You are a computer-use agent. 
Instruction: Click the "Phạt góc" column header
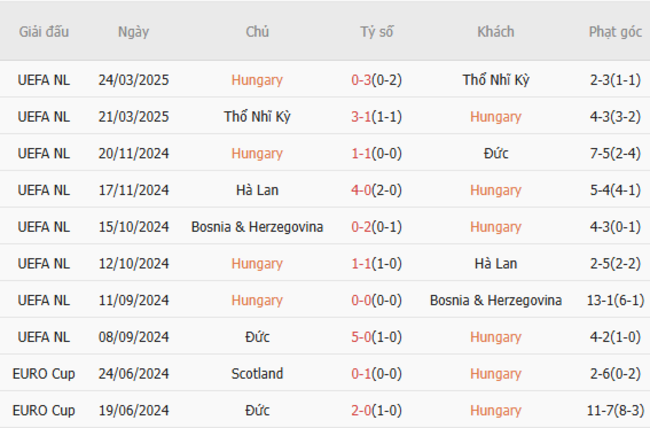coord(615,31)
